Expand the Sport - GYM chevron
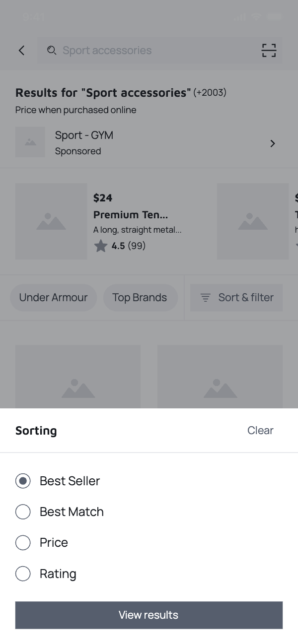 coord(272,143)
